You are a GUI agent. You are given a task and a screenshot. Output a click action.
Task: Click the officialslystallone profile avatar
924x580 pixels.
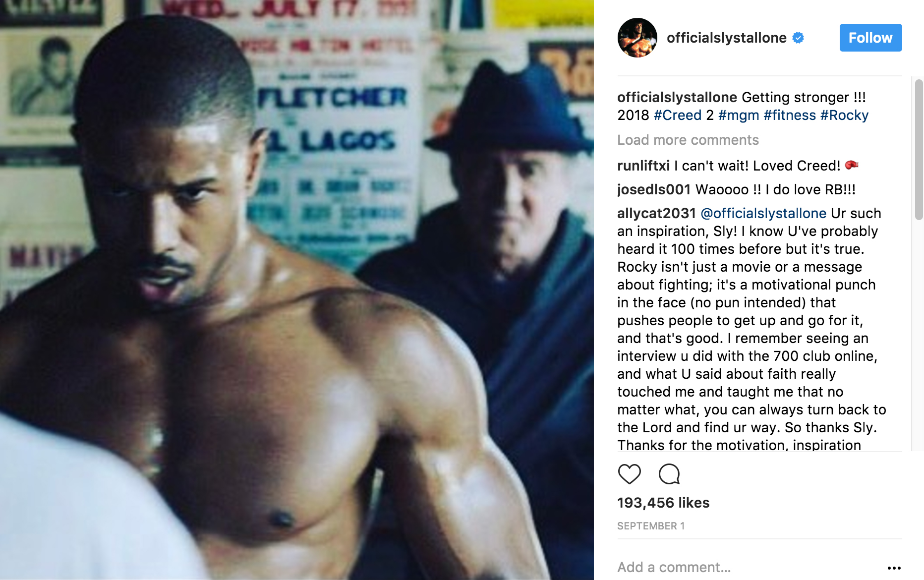coord(637,38)
